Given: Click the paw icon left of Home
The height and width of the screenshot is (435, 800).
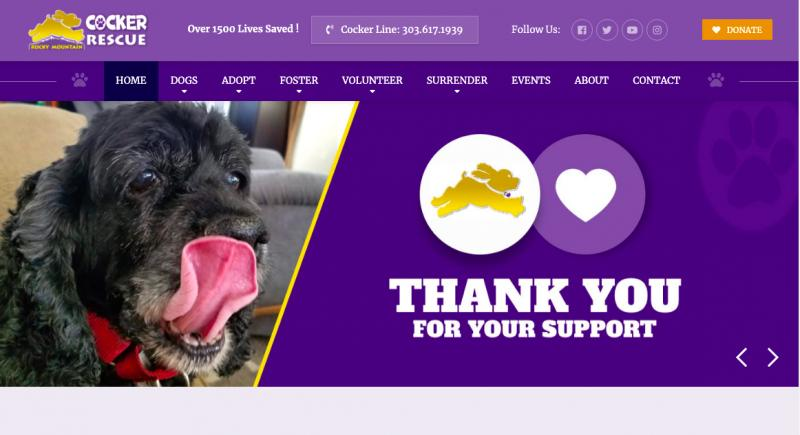Looking at the screenshot, I should tap(80, 80).
